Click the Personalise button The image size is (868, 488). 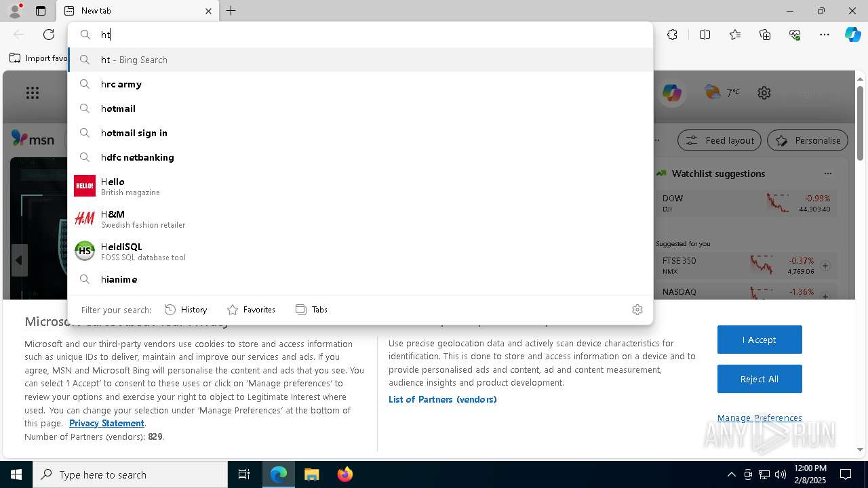(x=808, y=140)
